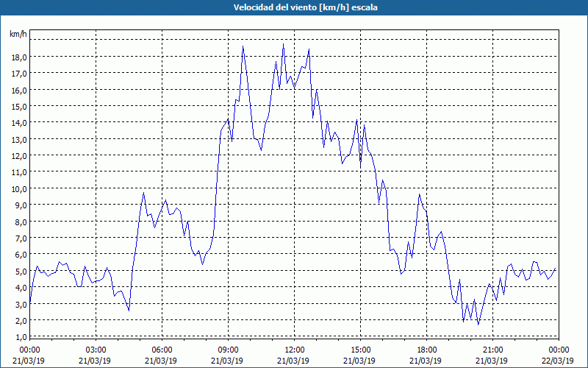Click the 09:00 time label
This screenshot has height=368, width=588.
[x=228, y=350]
